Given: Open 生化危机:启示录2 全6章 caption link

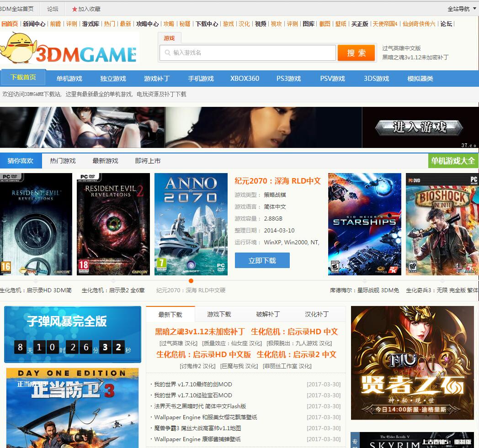Looking at the screenshot, I should [113, 290].
